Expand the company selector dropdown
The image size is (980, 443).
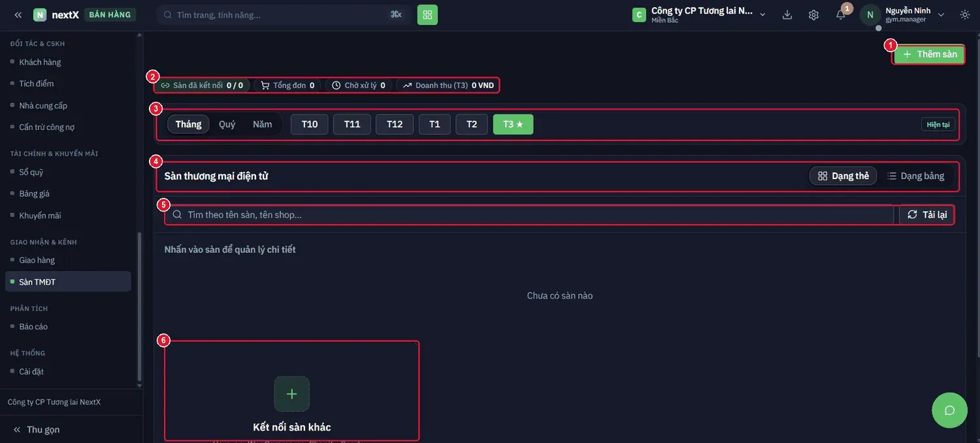tap(762, 14)
